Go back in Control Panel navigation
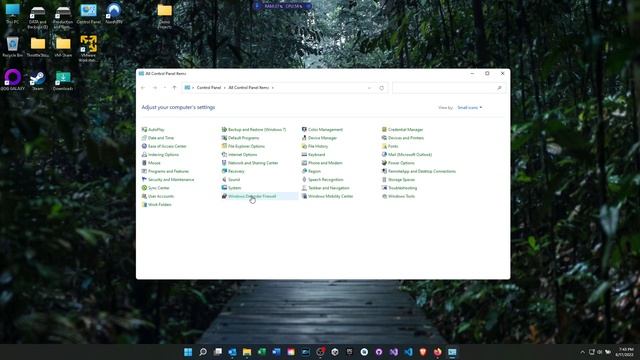Screen dimensions: 640x360 click(x=143, y=88)
